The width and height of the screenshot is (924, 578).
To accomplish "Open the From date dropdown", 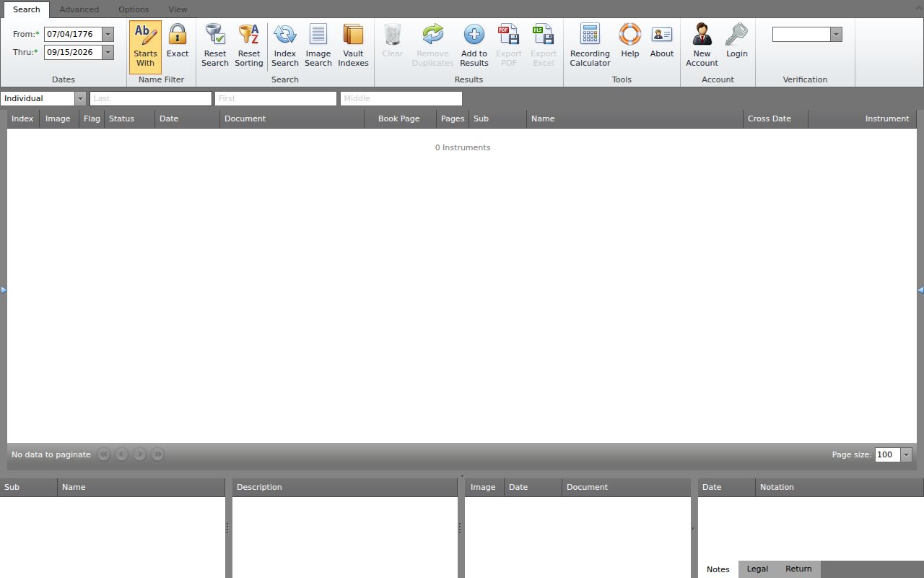I will point(108,34).
